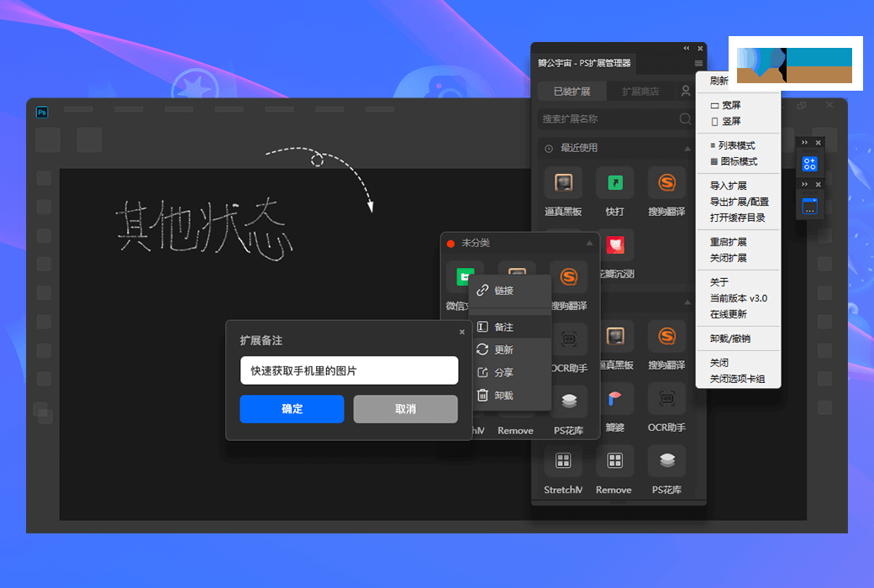Select 关闭选项卡组 menu item
Screen dimensions: 874x588
coord(738,379)
